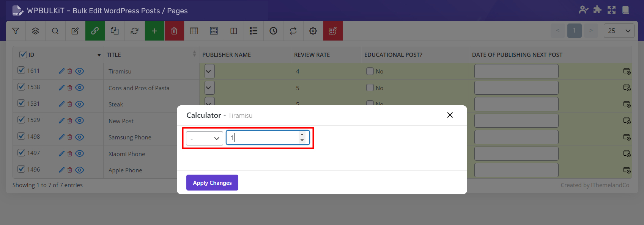The width and height of the screenshot is (644, 225).
Task: Open Publisher Name dropdown for Tiramisu
Action: coord(209,71)
